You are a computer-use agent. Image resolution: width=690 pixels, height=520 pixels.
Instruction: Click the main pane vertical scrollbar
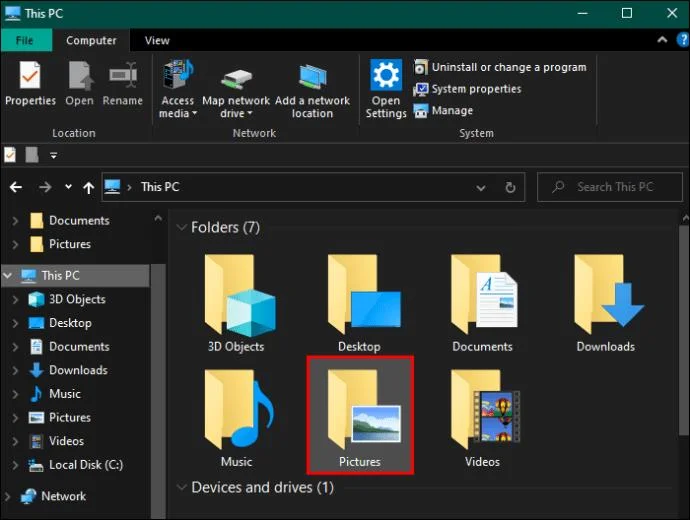click(684, 330)
